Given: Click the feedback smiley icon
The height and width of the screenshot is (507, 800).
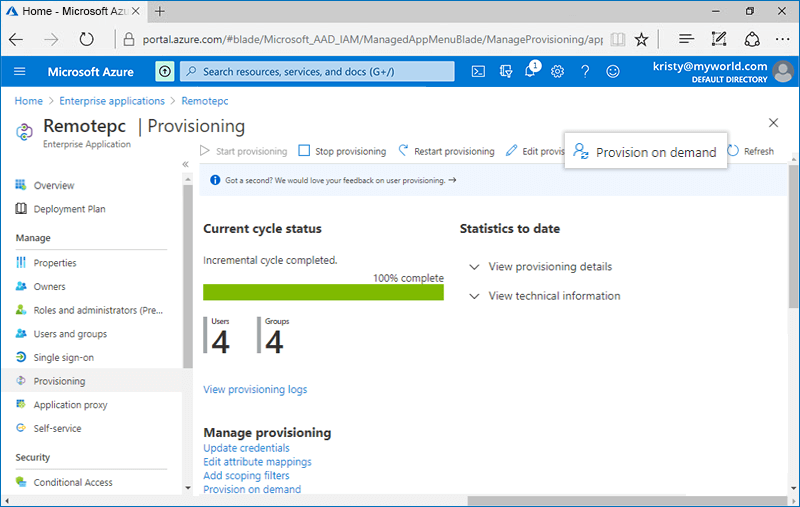Looking at the screenshot, I should click(x=613, y=72).
